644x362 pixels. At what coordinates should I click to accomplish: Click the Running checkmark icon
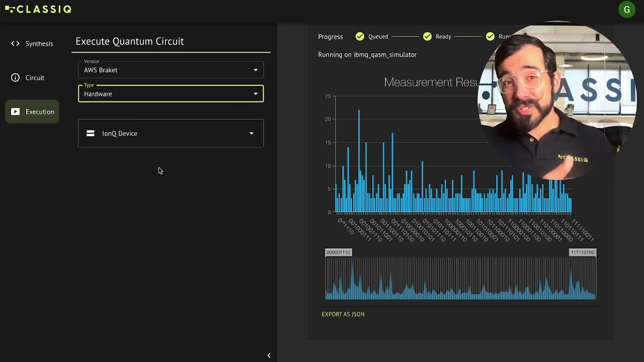pos(490,36)
